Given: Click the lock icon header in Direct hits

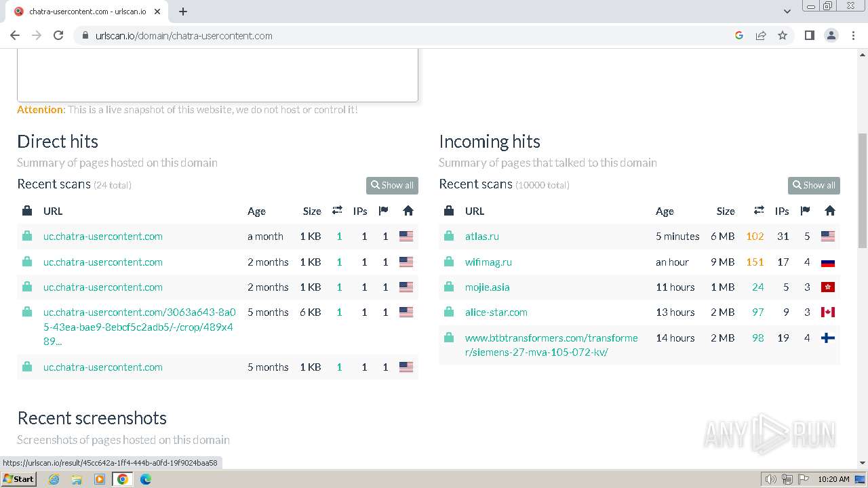Looking at the screenshot, I should pos(27,211).
